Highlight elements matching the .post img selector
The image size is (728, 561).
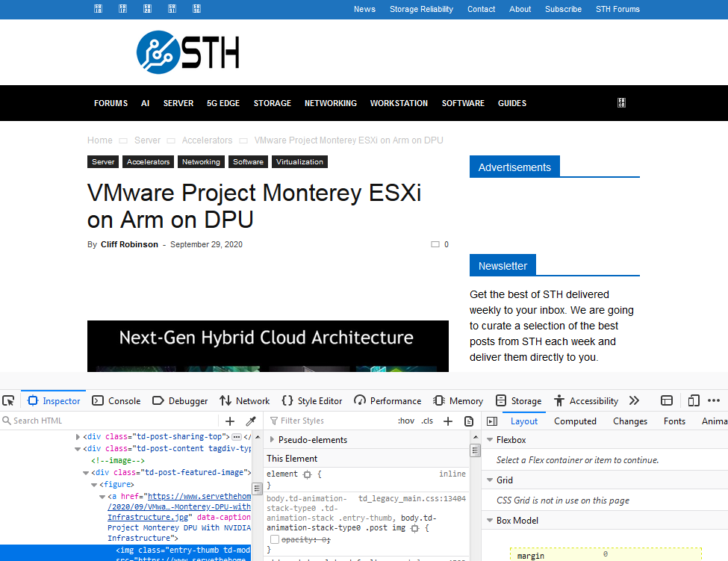(414, 528)
